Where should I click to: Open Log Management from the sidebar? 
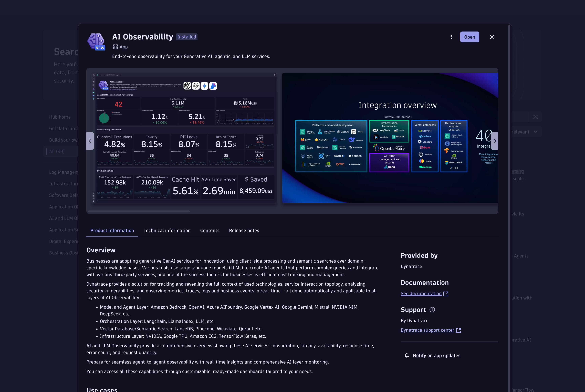point(64,172)
